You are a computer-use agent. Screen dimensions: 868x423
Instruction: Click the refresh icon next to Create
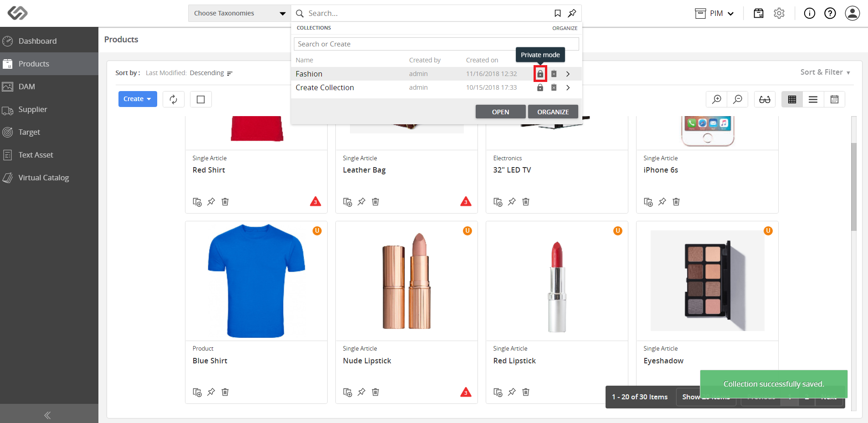[174, 99]
